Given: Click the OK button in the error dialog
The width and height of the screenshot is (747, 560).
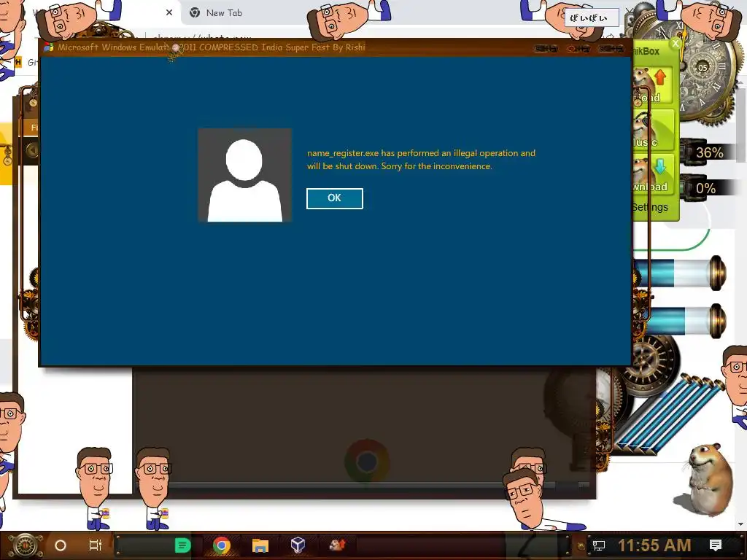Looking at the screenshot, I should pyautogui.click(x=334, y=198).
